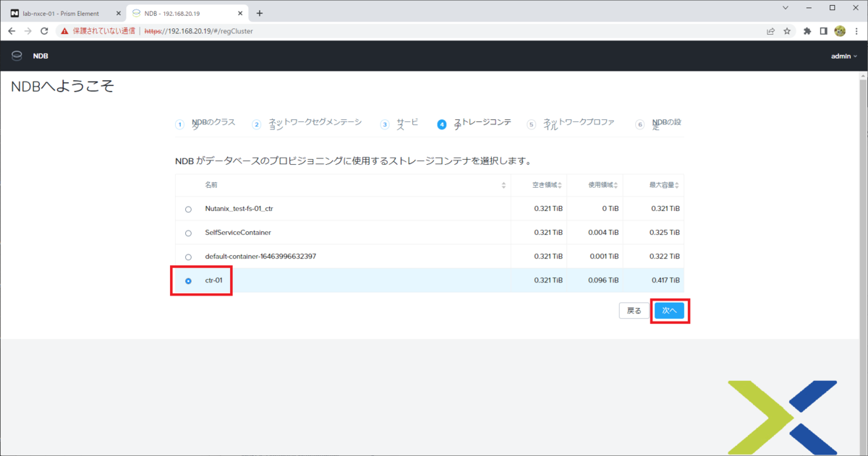The width and height of the screenshot is (868, 456).
Task: Click the 0.096 TiB used value
Action: tap(603, 280)
